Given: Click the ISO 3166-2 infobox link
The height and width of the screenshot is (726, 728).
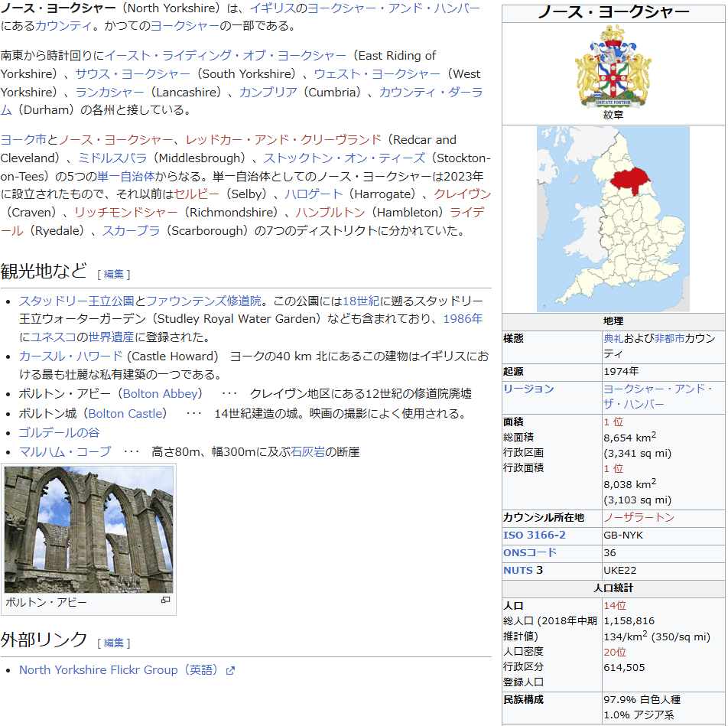Looking at the screenshot, I should coord(534,535).
